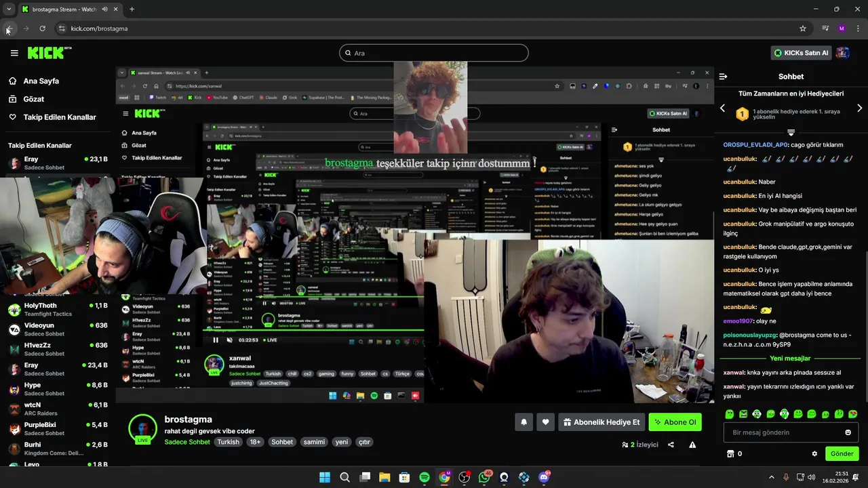
Task: Open the PurpleBixi followed channel
Action: [x=58, y=428]
